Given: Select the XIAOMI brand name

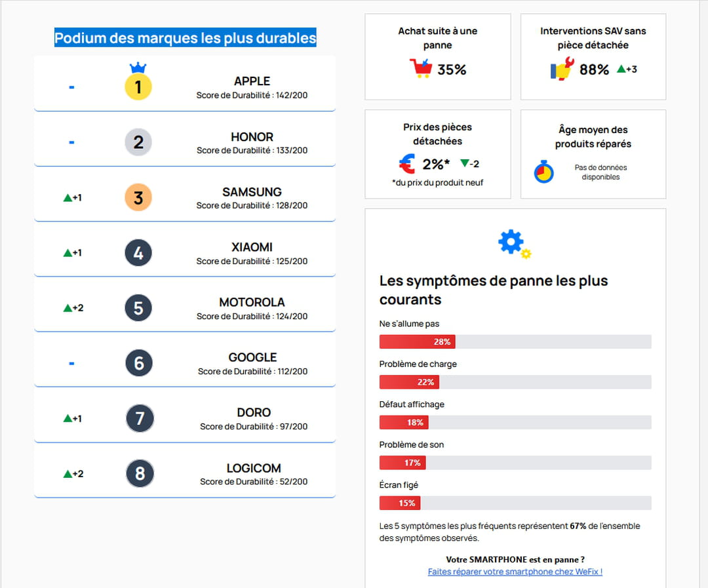Looking at the screenshot, I should 252,247.
